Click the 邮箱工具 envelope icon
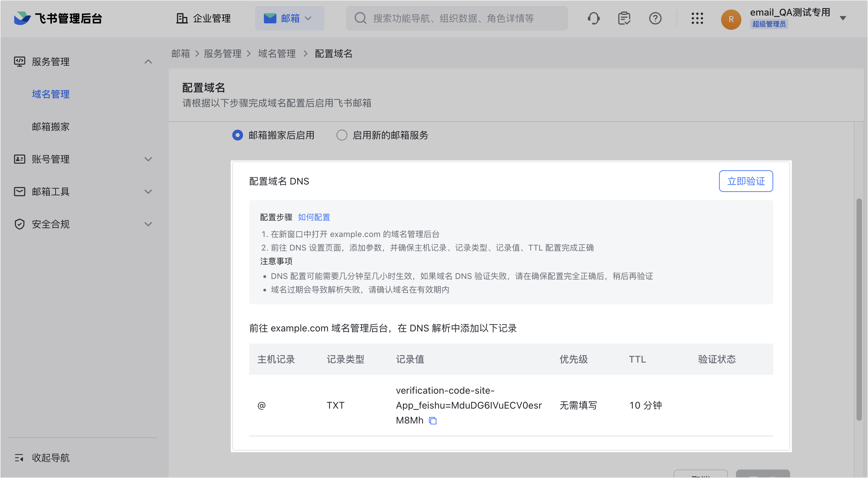Image resolution: width=868 pixels, height=478 pixels. click(19, 192)
